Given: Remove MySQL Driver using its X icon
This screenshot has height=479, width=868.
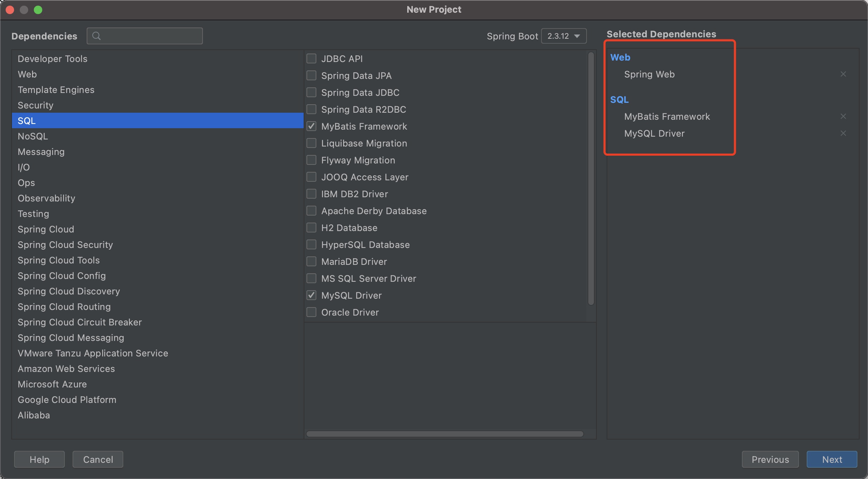Looking at the screenshot, I should pyautogui.click(x=843, y=133).
